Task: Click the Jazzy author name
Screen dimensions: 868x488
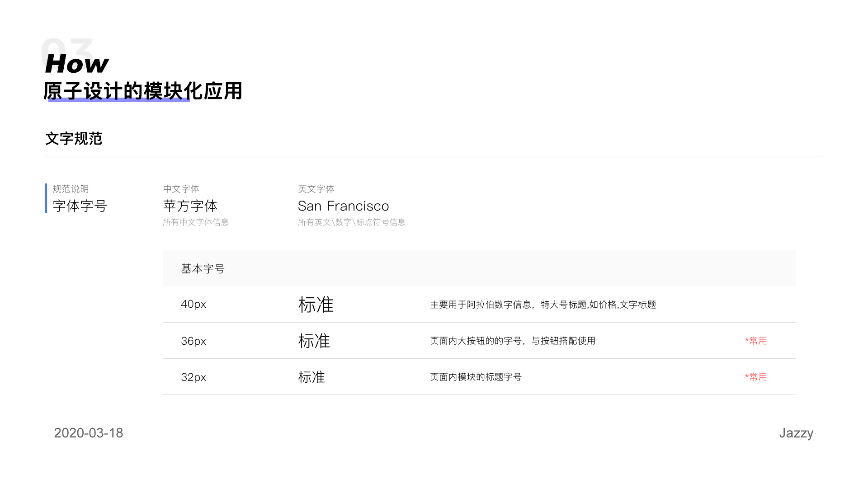Action: (796, 433)
